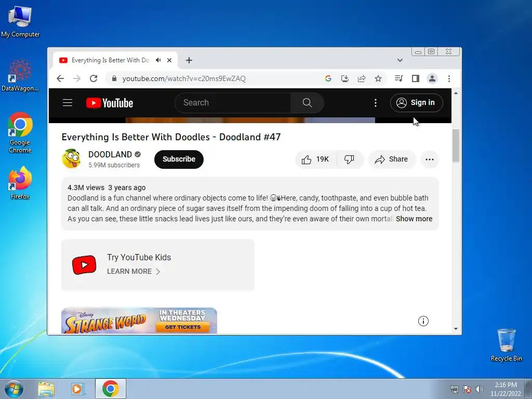Open My Computer desktop icon
This screenshot has width=532, height=399.
pyautogui.click(x=20, y=21)
